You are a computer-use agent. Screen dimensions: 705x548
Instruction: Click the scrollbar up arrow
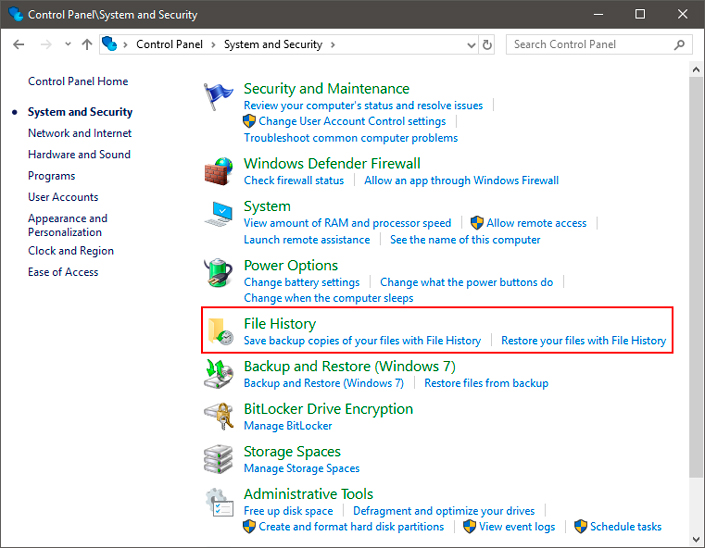696,69
